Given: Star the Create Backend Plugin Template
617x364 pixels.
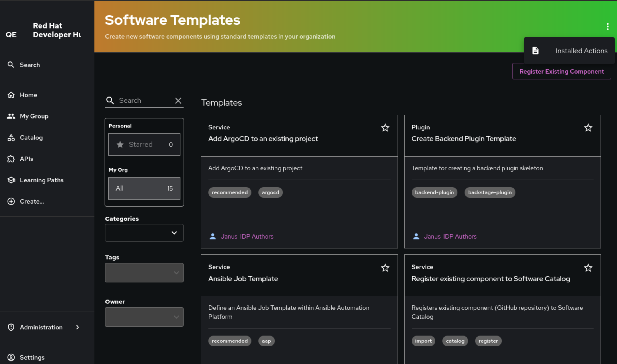Looking at the screenshot, I should [x=588, y=128].
